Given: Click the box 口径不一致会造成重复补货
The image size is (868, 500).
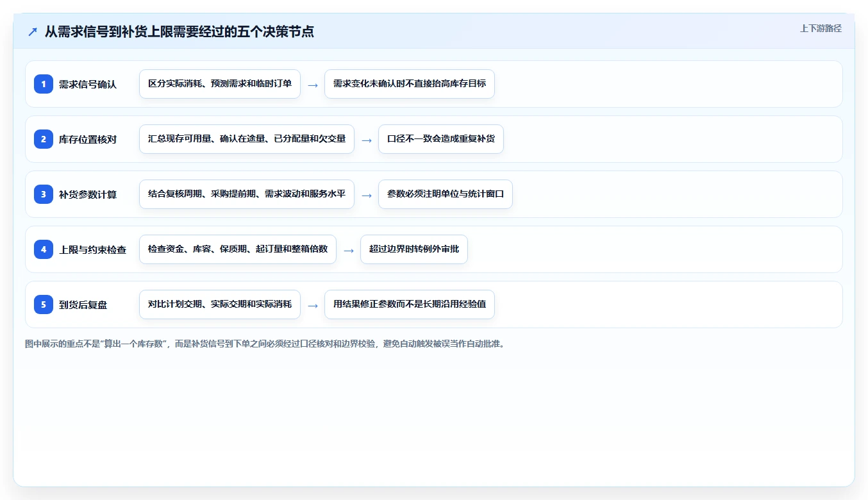Looking at the screenshot, I should pos(441,139).
